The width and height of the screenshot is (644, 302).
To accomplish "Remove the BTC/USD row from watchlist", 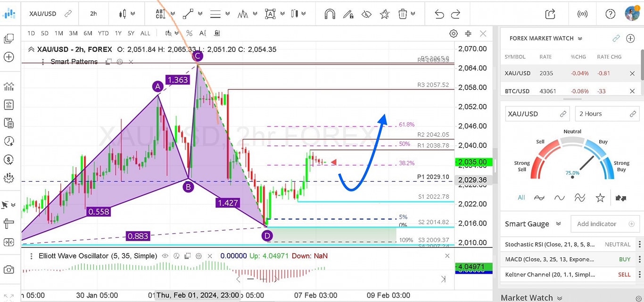I will [632, 91].
